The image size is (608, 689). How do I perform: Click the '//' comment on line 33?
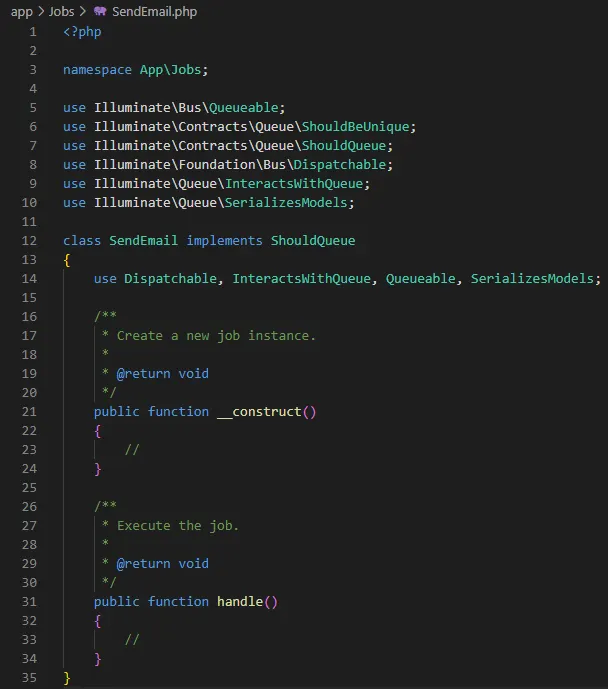[x=132, y=639]
